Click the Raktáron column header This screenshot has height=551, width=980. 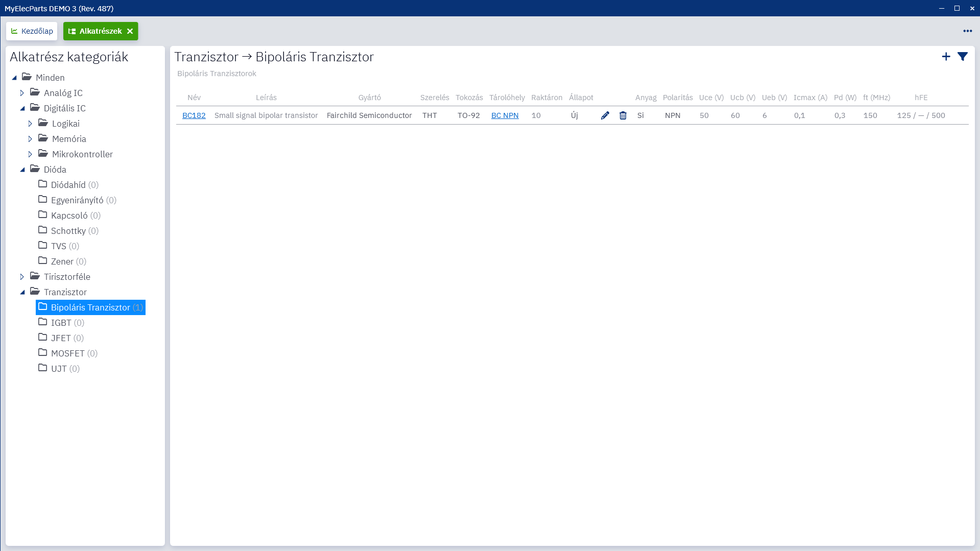(x=547, y=98)
